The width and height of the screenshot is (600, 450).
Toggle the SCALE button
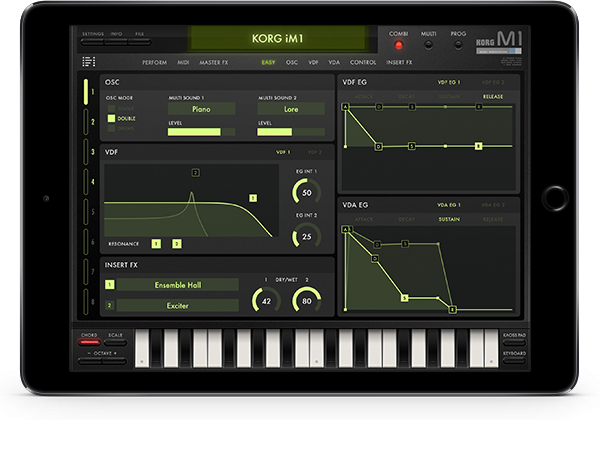point(115,342)
